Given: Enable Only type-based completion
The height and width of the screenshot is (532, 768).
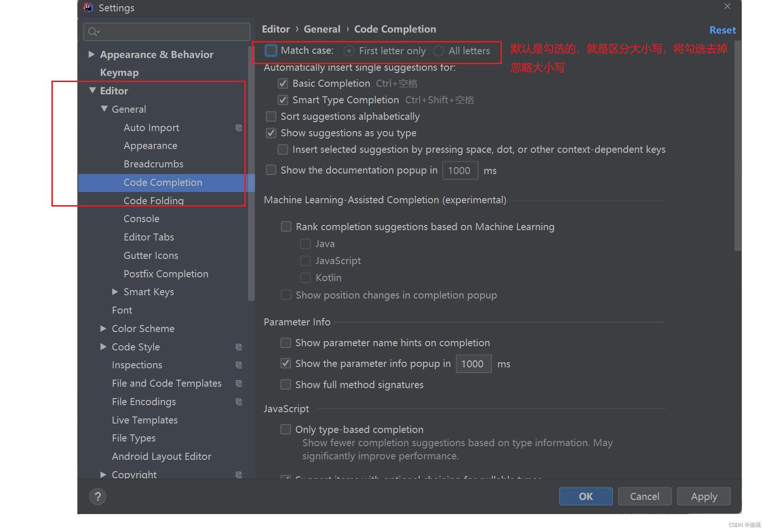Looking at the screenshot, I should (x=286, y=429).
